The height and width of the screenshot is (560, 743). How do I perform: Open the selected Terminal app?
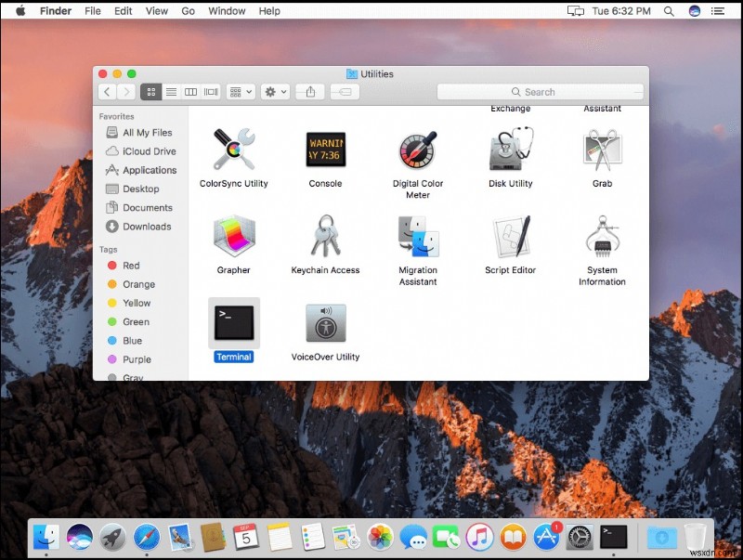233,322
